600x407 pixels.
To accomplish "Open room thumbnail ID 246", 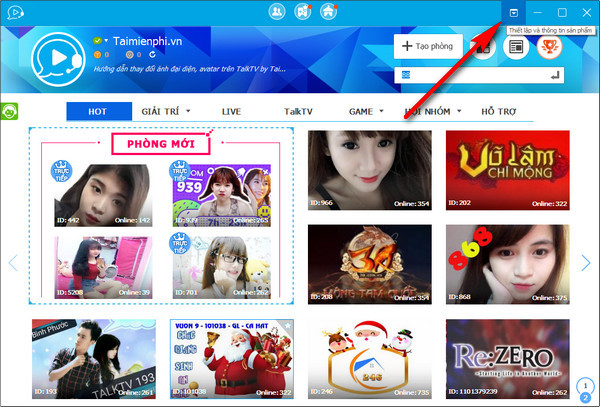I will click(x=370, y=359).
